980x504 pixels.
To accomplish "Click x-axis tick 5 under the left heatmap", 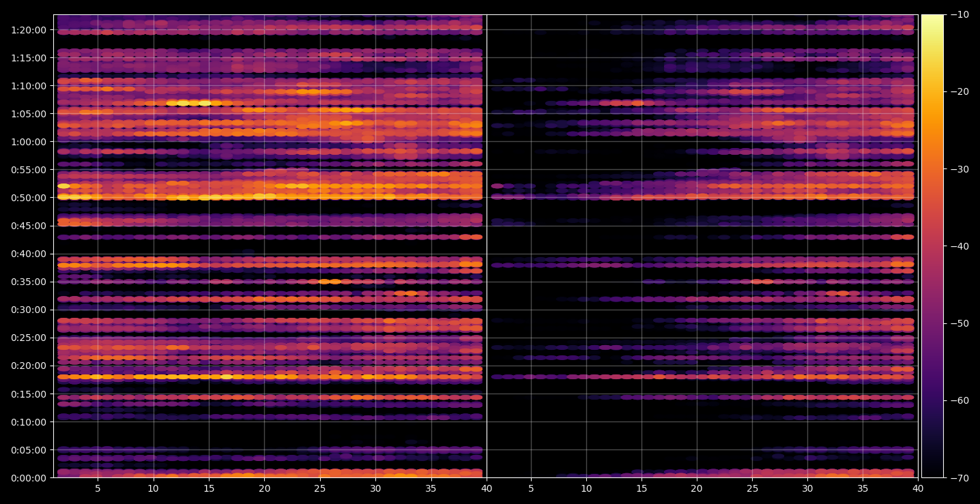I will (98, 488).
